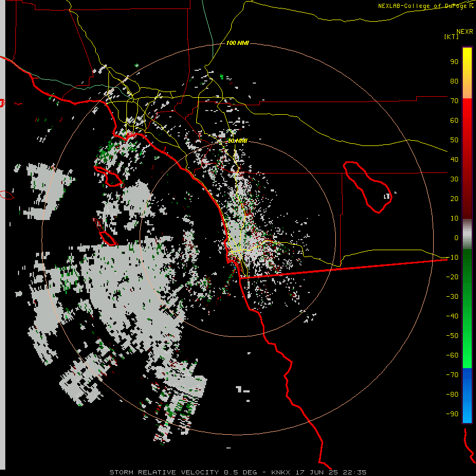Screen dimensions: 476x476
Task: Select the 90 value on the velocity scale
Action: pos(454,62)
